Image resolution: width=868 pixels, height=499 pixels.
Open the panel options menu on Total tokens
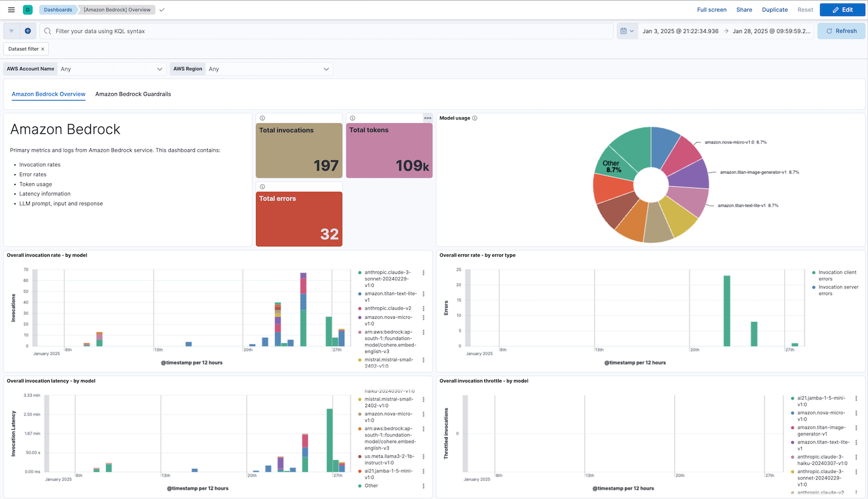click(428, 118)
